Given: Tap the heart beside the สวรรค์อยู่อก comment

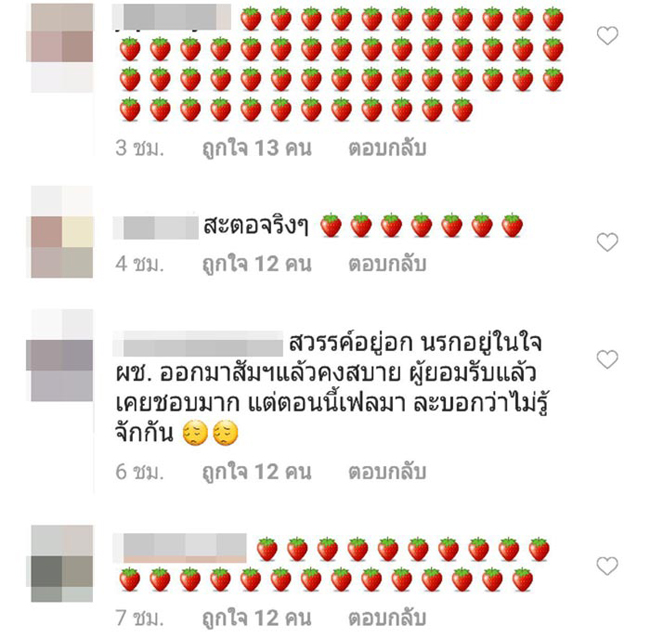Looking at the screenshot, I should [607, 359].
